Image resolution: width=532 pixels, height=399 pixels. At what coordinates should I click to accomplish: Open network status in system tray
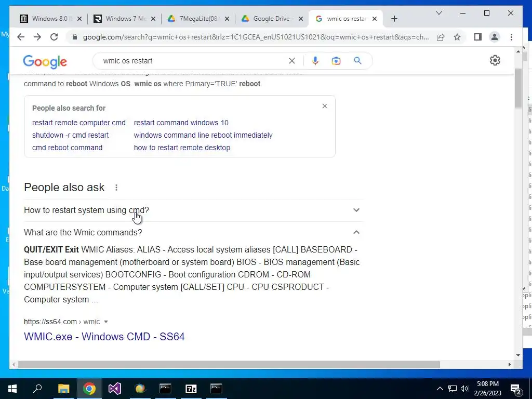(453, 389)
